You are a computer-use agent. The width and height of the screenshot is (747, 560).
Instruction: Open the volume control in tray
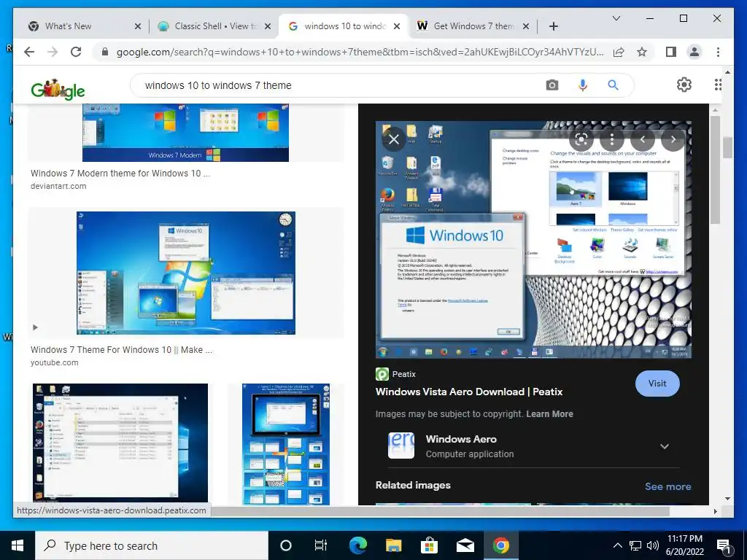point(653,545)
